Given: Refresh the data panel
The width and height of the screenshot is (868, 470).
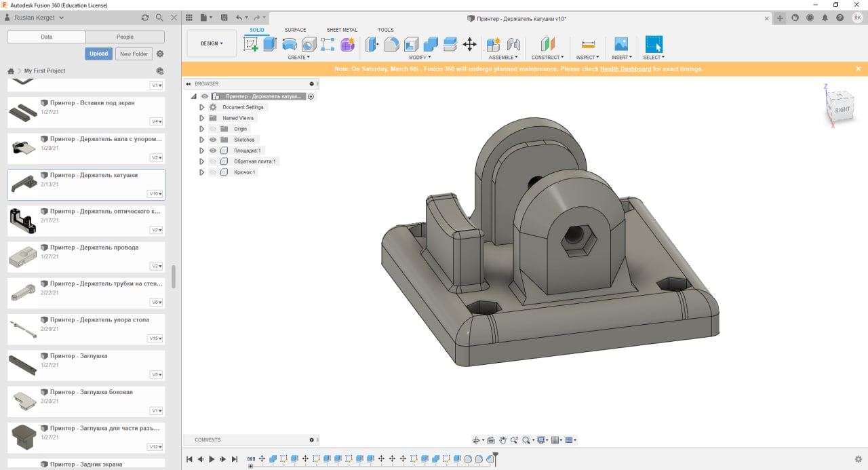Looking at the screenshot, I should point(144,18).
